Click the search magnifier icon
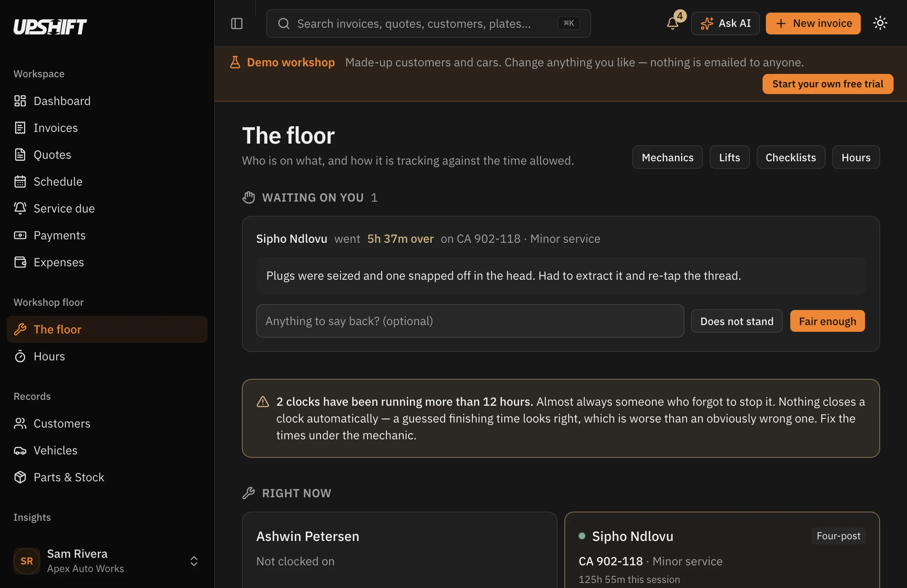The height and width of the screenshot is (588, 907). [x=284, y=24]
